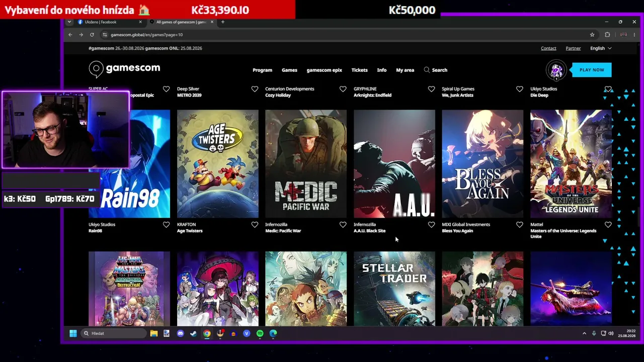Open Steam from the taskbar
The width and height of the screenshot is (644, 362).
(x=194, y=333)
